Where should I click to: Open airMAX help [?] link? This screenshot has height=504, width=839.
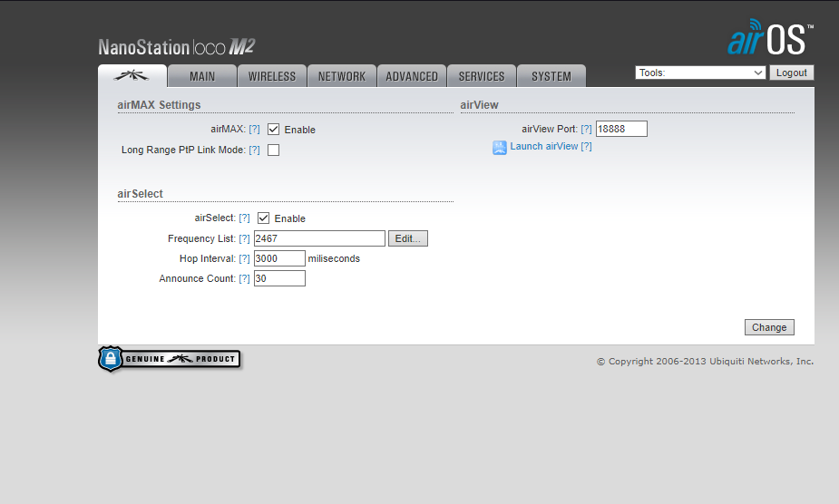pyautogui.click(x=254, y=130)
